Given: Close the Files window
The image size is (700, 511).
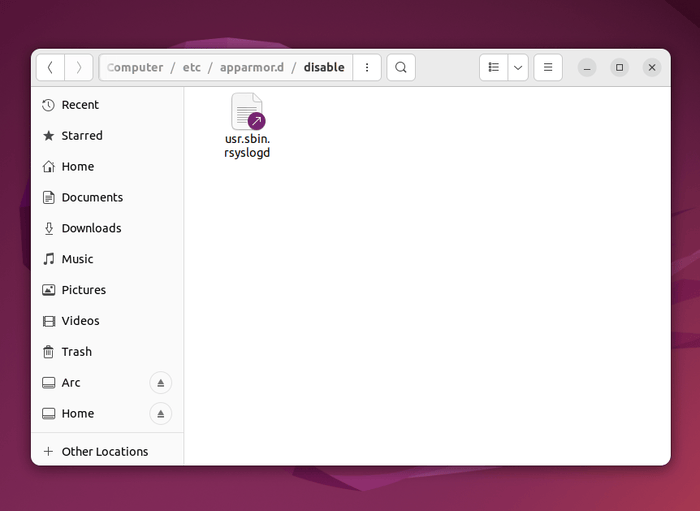Looking at the screenshot, I should click(652, 67).
